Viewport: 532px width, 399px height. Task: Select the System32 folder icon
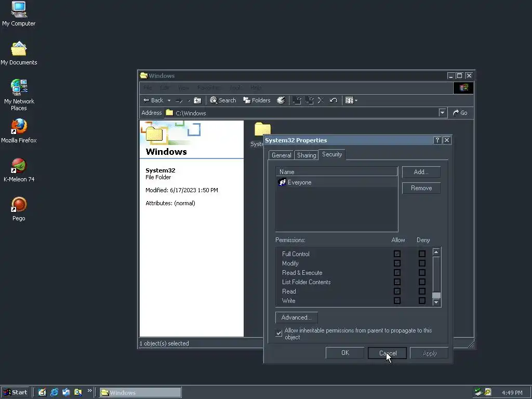(262, 129)
